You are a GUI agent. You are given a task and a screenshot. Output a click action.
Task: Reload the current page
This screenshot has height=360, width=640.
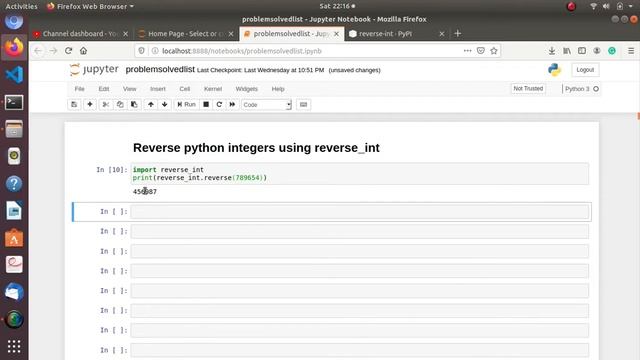pyautogui.click(x=69, y=51)
